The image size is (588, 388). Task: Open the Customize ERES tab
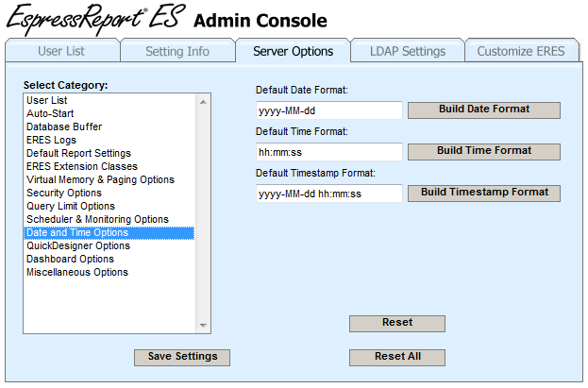(522, 51)
